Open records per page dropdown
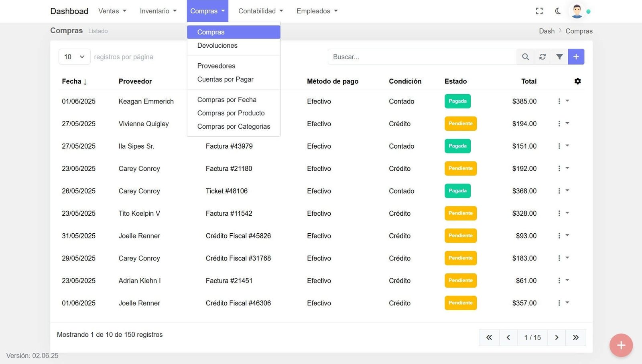Screen dimensions: 642x364 [74, 57]
